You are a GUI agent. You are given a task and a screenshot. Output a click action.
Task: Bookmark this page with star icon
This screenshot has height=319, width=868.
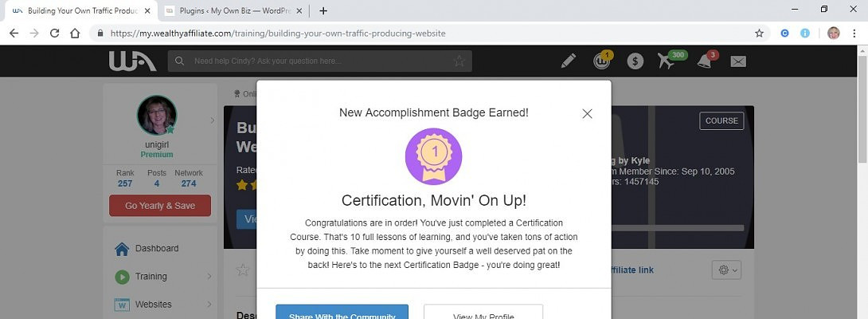pyautogui.click(x=759, y=33)
